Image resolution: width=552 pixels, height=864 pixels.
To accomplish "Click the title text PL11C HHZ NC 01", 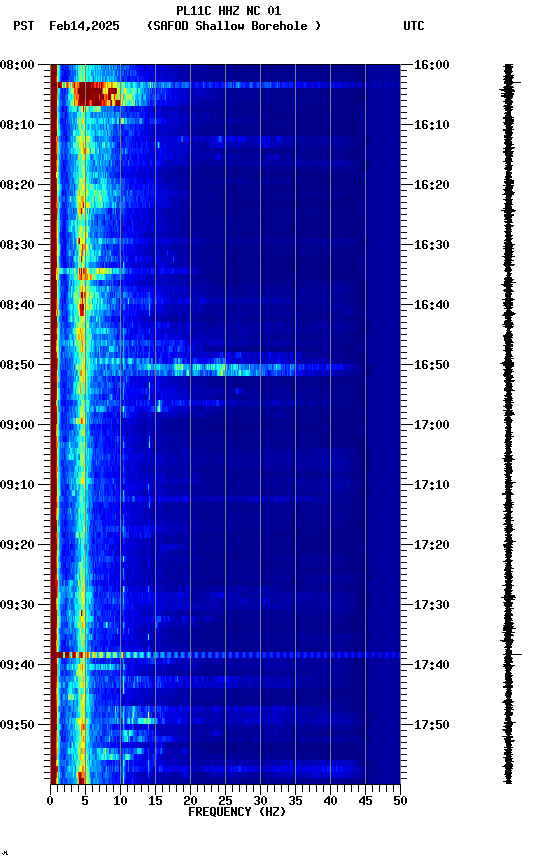I will point(229,10).
